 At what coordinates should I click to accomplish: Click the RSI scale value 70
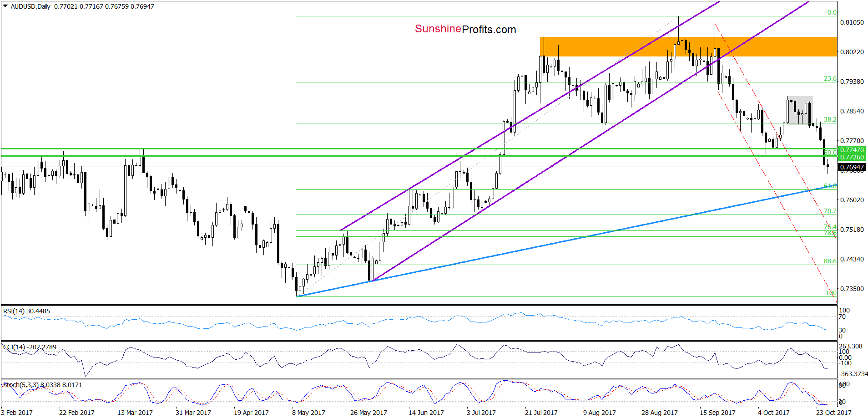point(842,317)
